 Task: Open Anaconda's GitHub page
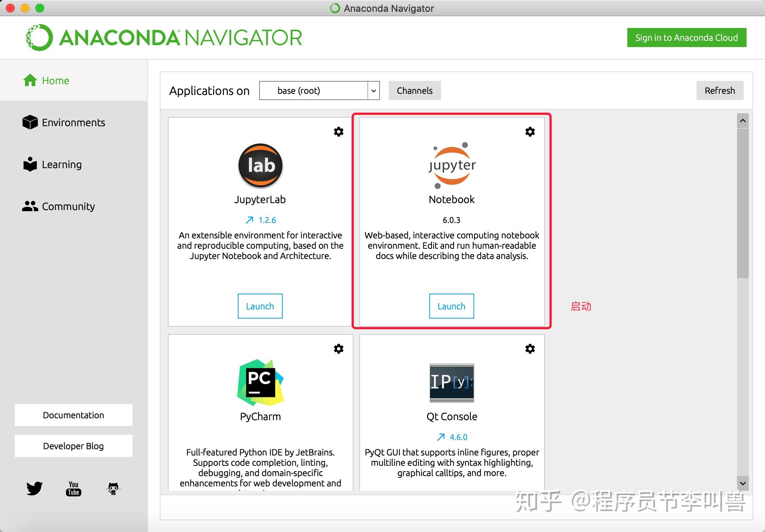click(113, 488)
